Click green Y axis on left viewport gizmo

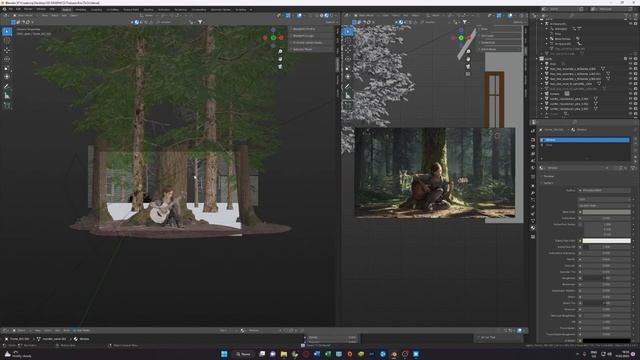273,38
